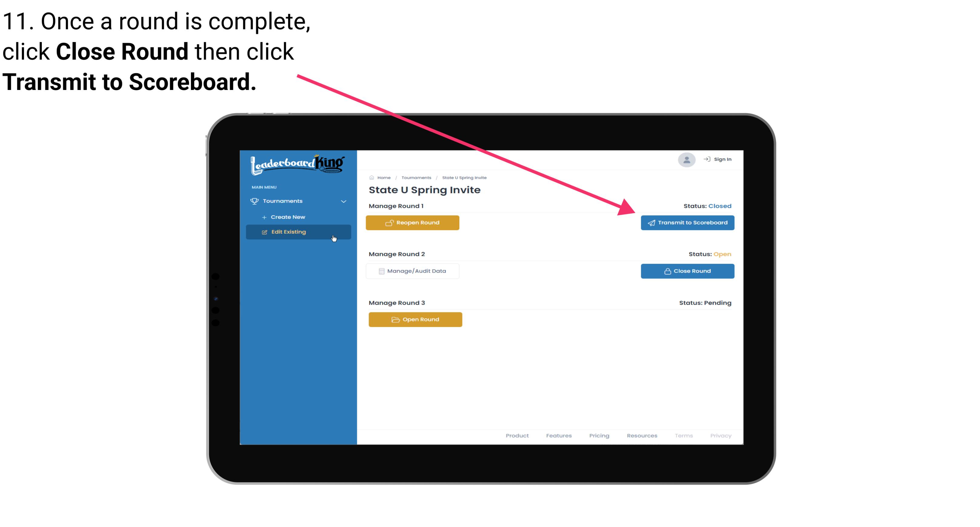Click the user profile avatar icon

tap(686, 161)
